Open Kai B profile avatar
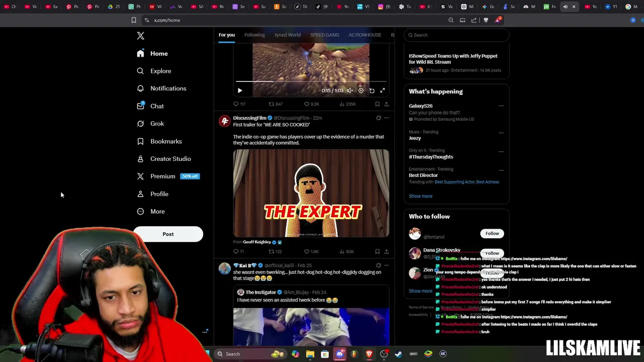Screen dimensions: 644x362 point(224,269)
